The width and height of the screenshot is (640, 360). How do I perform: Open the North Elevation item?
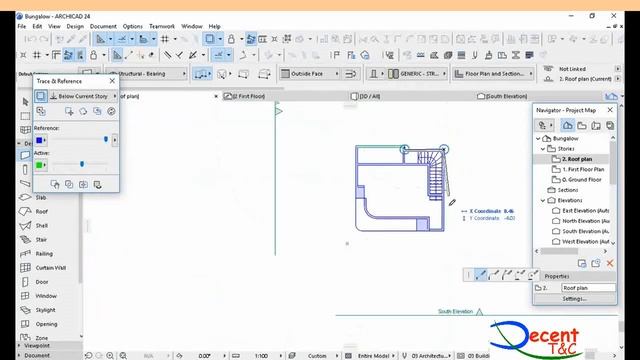[x=586, y=221]
